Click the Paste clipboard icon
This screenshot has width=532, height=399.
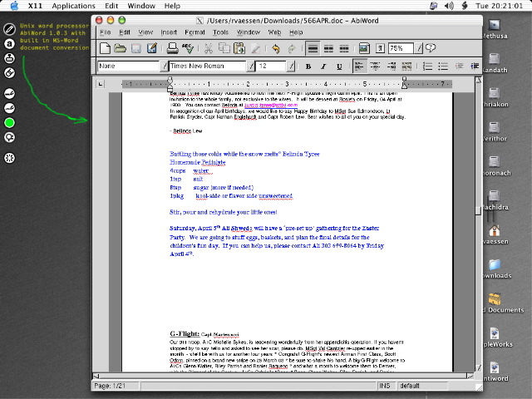(x=239, y=49)
